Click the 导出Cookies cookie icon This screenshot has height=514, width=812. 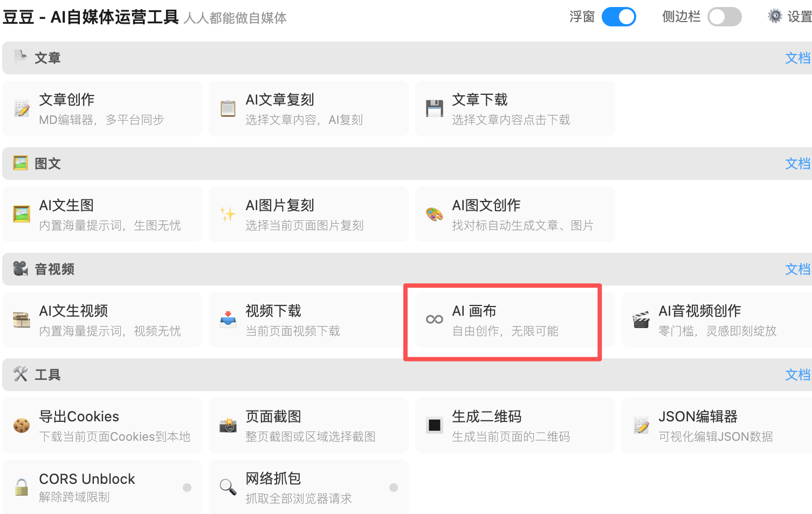22,426
